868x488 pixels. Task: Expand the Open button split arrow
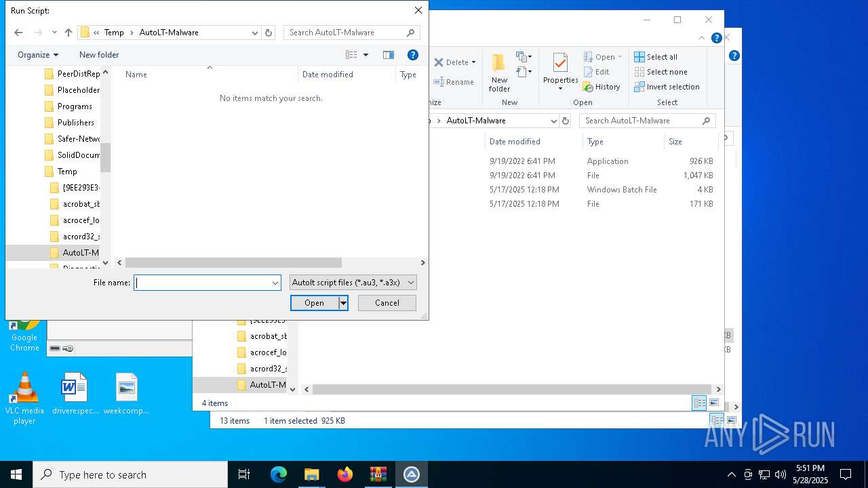click(344, 303)
